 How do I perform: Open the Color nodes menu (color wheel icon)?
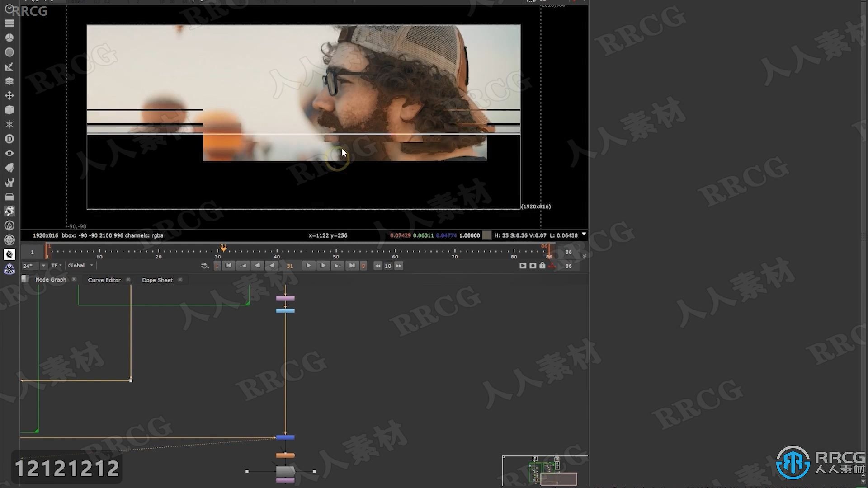point(9,38)
